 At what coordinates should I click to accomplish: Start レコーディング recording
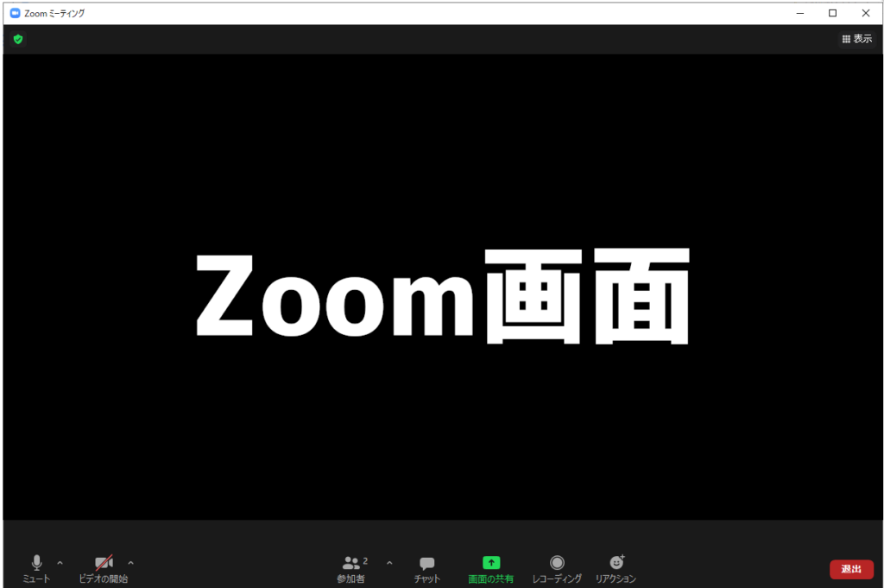[x=557, y=569]
